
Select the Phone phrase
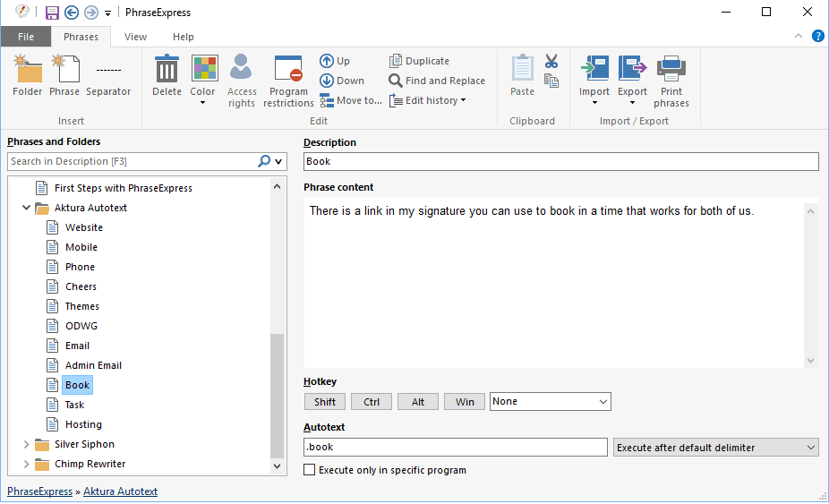[x=80, y=267]
